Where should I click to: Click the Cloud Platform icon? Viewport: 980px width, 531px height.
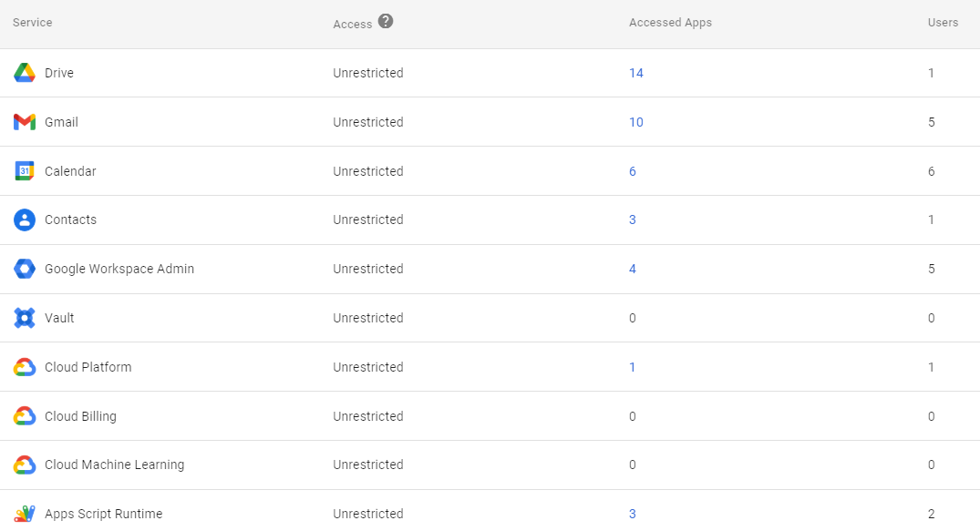24,367
